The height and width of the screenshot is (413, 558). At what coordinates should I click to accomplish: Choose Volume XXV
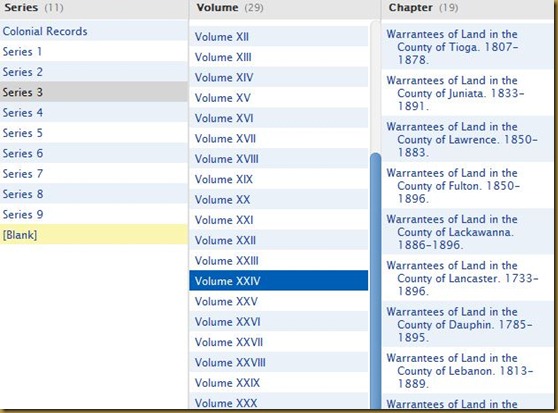[279, 301]
